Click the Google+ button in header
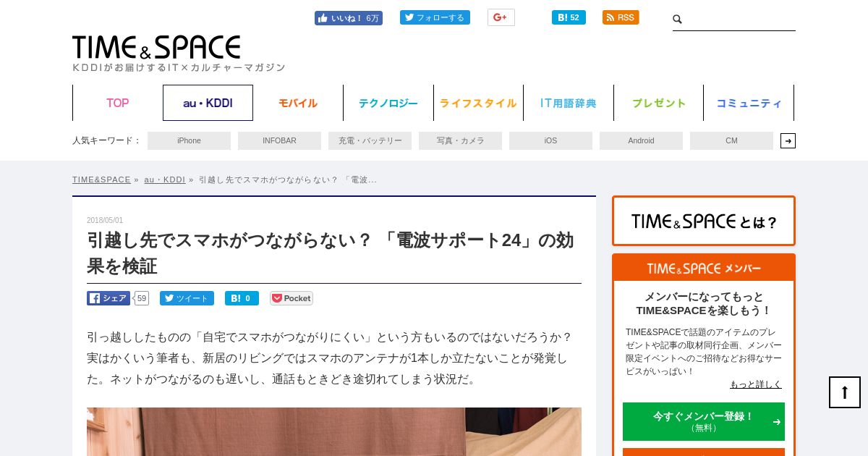The height and width of the screenshot is (456, 868). (501, 17)
